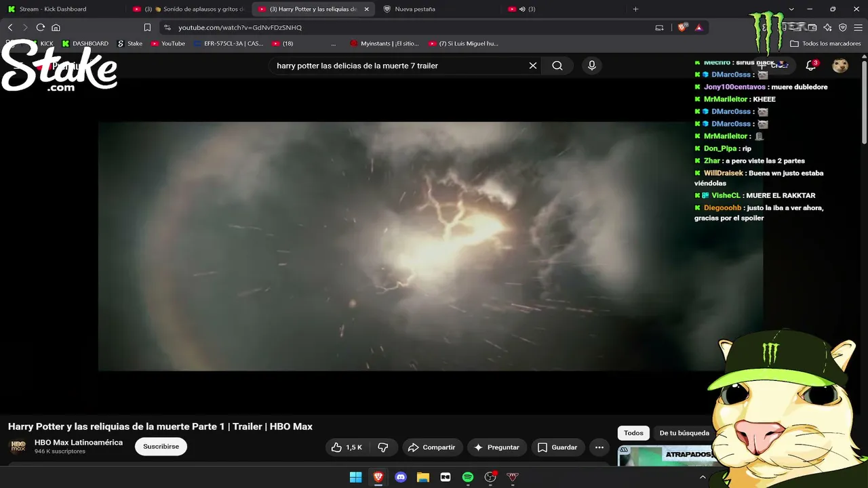
Task: Click username Zhar in chat
Action: click(712, 161)
